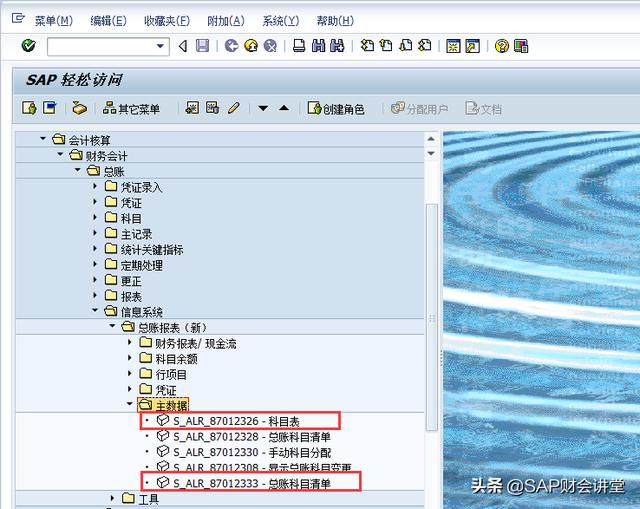640x509 pixels.
Task: Select S_ALR_87012328 - 总账科目清单 transaction
Action: [x=251, y=437]
